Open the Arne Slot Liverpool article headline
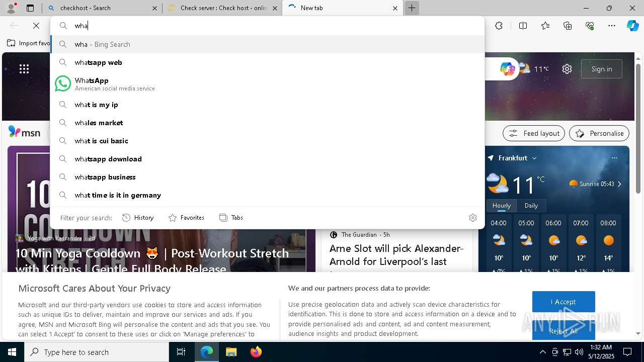This screenshot has height=362, width=644. (396, 255)
